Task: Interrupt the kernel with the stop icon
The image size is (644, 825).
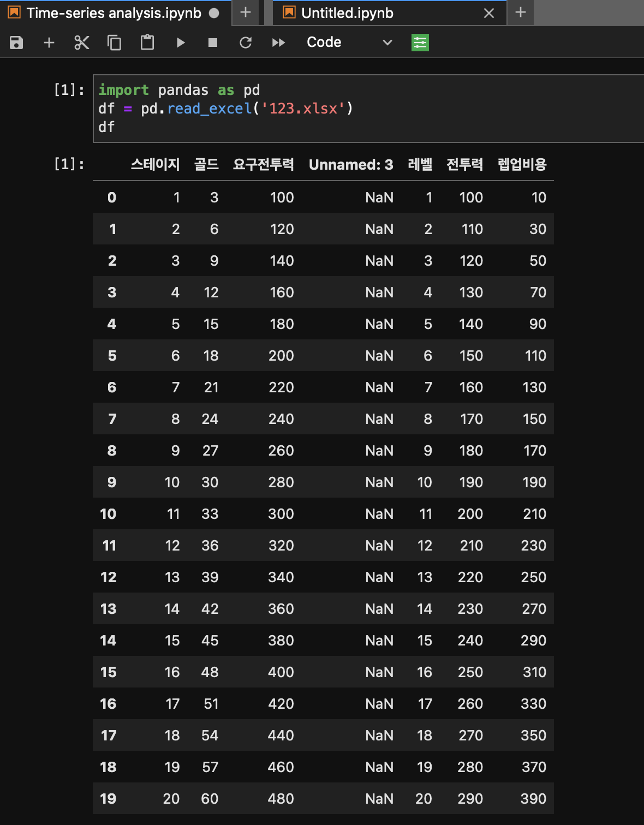Action: (x=213, y=43)
